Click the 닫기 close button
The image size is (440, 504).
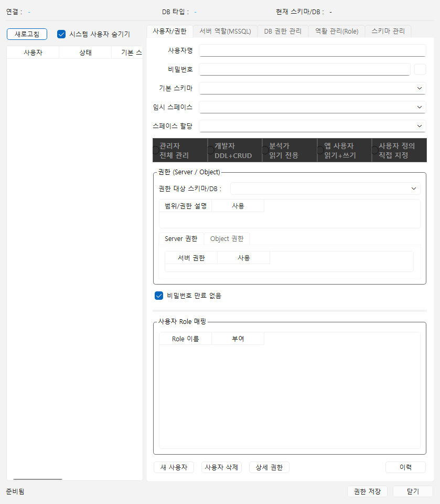(x=413, y=491)
